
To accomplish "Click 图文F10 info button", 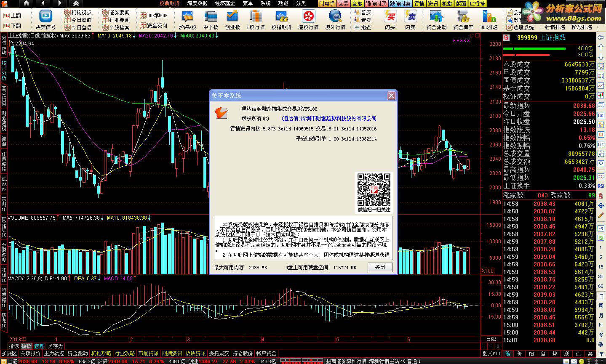I will [491, 353].
